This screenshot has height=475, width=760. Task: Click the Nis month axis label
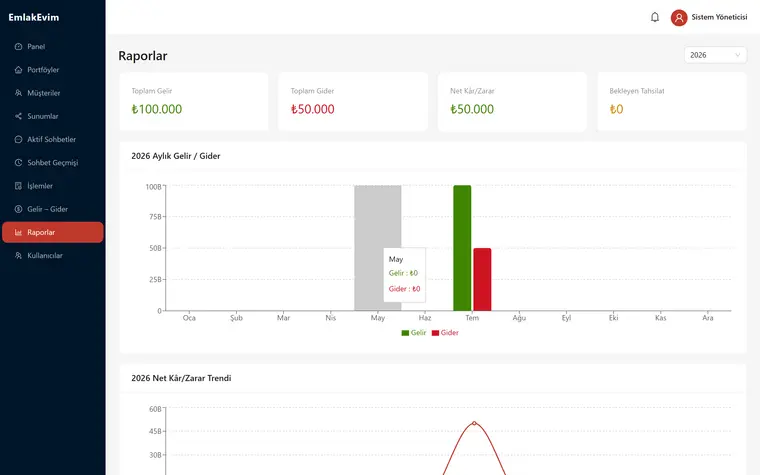(331, 318)
